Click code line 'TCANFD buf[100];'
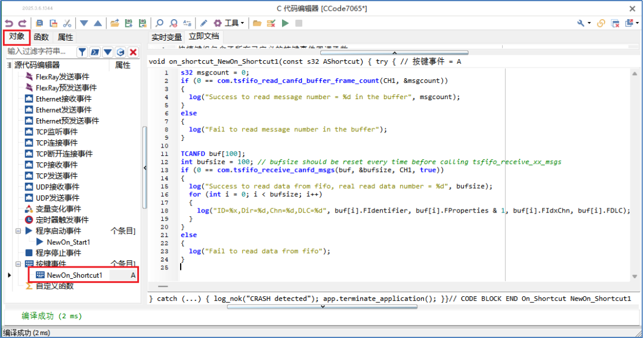 (x=212, y=154)
